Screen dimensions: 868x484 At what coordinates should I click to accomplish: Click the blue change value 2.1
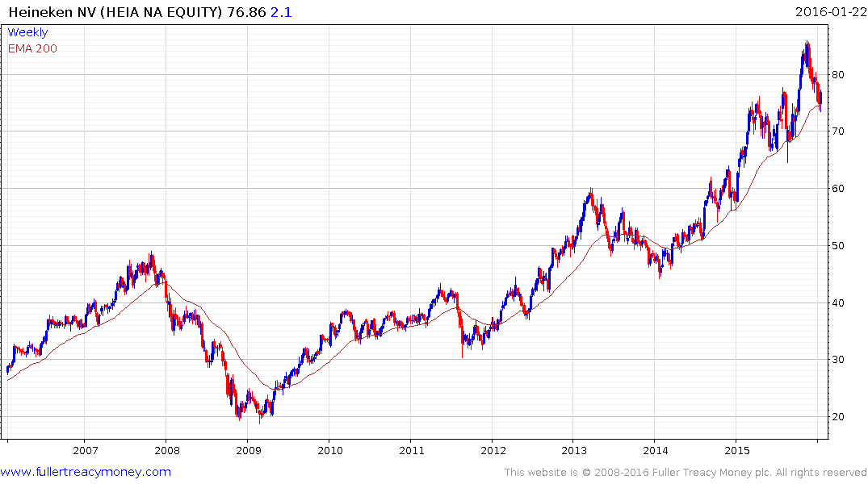(x=281, y=12)
